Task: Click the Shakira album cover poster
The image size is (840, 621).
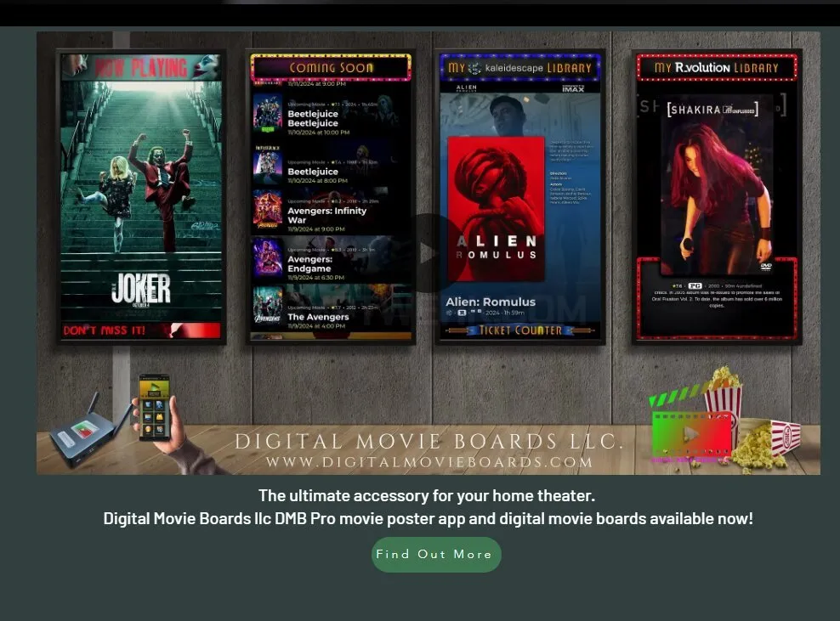Action: pos(716,186)
